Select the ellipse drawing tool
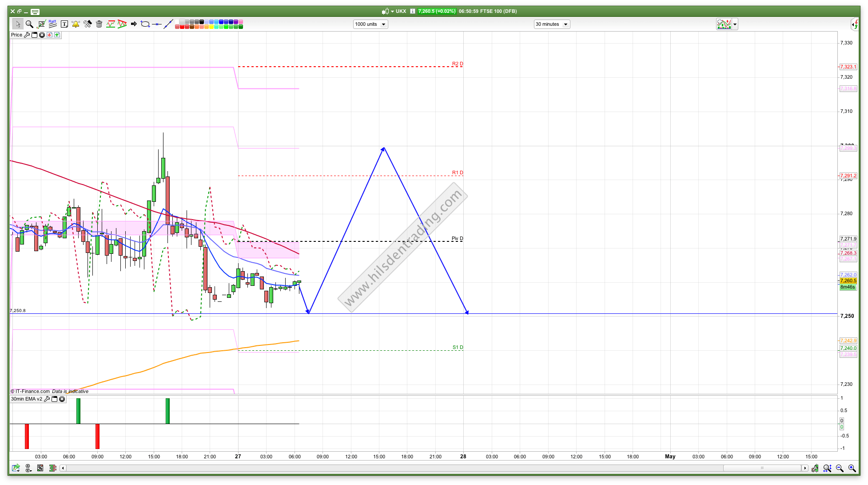 [145, 24]
